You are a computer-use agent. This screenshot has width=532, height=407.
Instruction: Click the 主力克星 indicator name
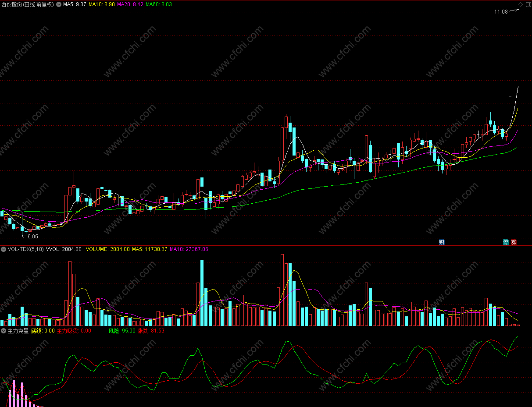[x=18, y=331]
